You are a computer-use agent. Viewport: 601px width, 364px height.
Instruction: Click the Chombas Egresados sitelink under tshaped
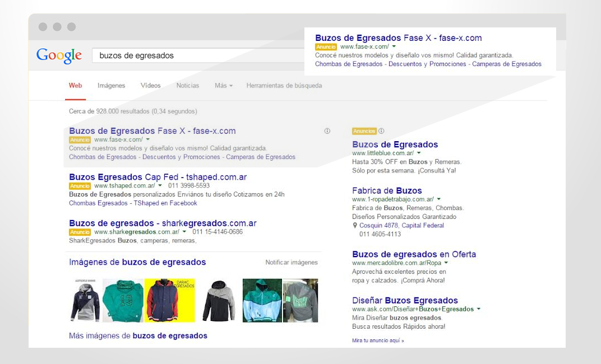tap(98, 203)
